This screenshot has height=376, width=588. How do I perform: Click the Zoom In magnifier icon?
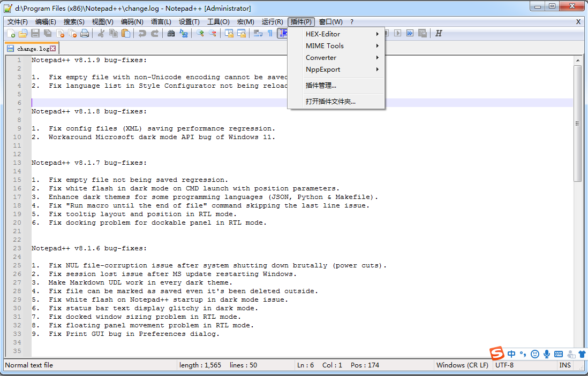[x=200, y=34]
